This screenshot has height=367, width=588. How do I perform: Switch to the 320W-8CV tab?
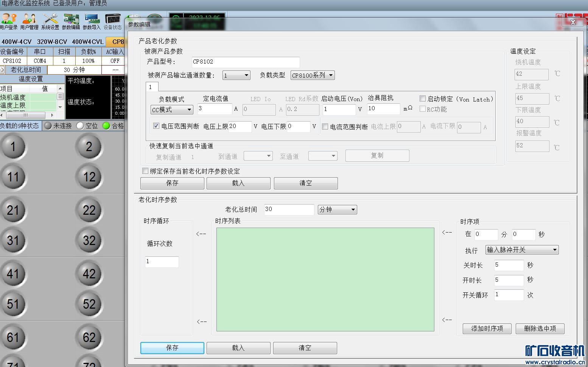52,42
